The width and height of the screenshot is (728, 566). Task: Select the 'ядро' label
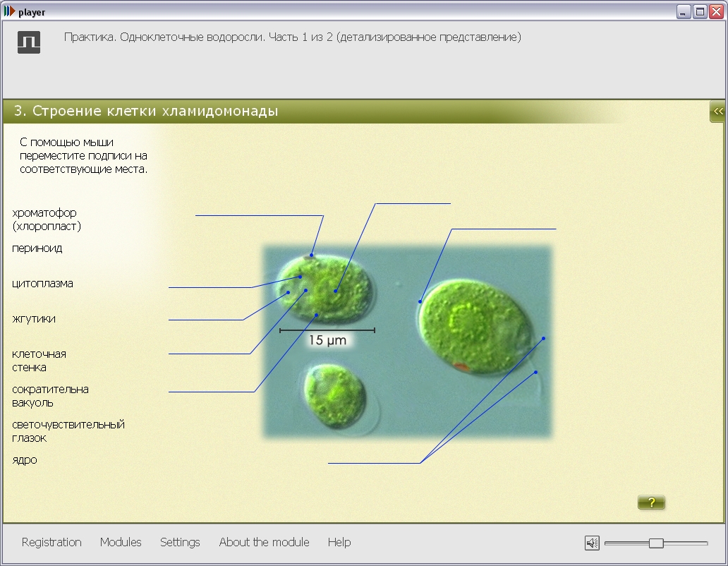pyautogui.click(x=25, y=460)
